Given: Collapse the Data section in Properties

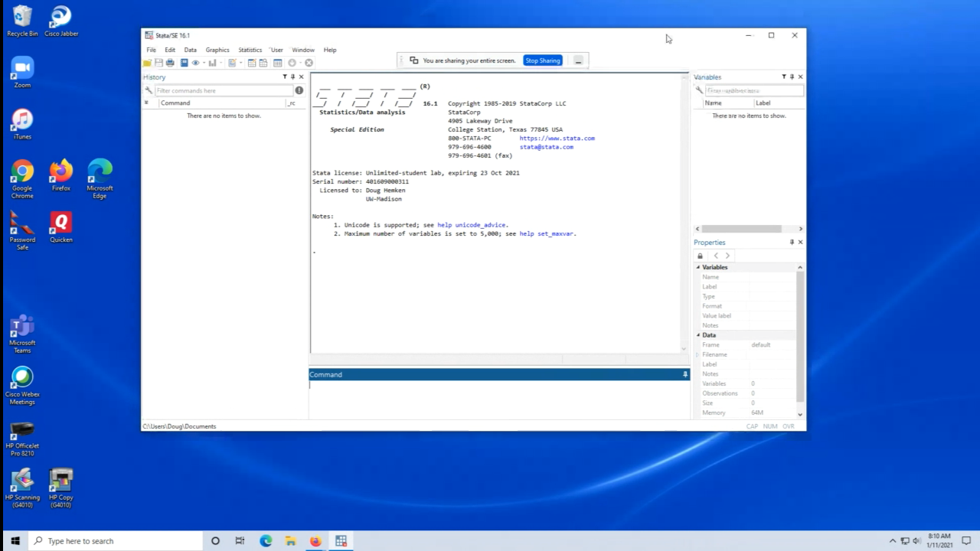Looking at the screenshot, I should [698, 335].
